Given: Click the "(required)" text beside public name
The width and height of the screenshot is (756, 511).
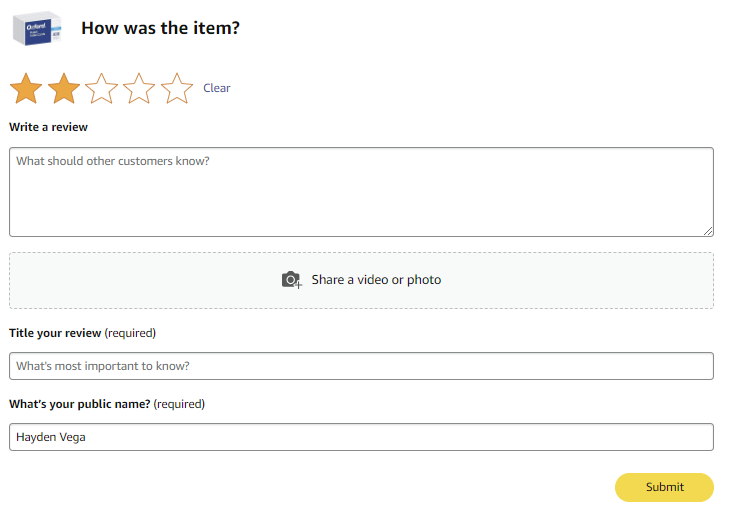Looking at the screenshot, I should pyautogui.click(x=179, y=404).
